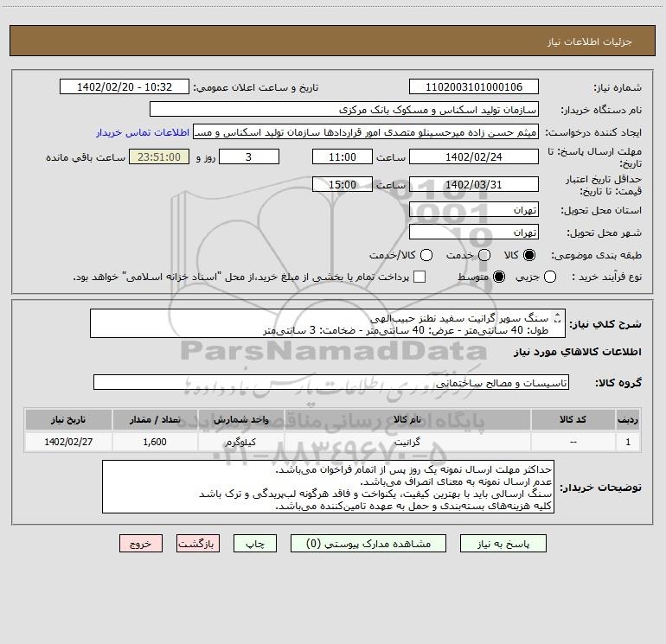Click the کد کالا column header
Image resolution: width=666 pixels, height=644 pixels.
tap(573, 419)
